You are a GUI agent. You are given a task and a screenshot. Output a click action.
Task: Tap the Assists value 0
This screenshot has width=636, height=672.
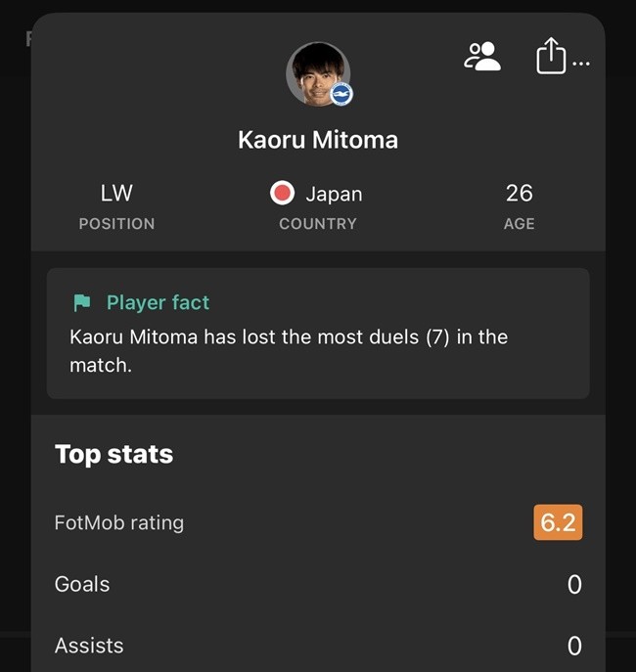[x=574, y=647]
